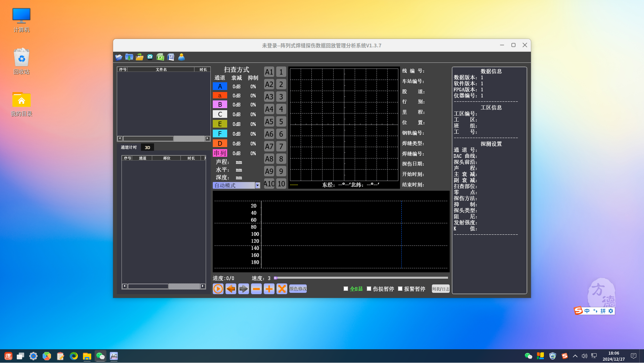
Task: Open 颜色修改 color modification
Action: point(298,289)
